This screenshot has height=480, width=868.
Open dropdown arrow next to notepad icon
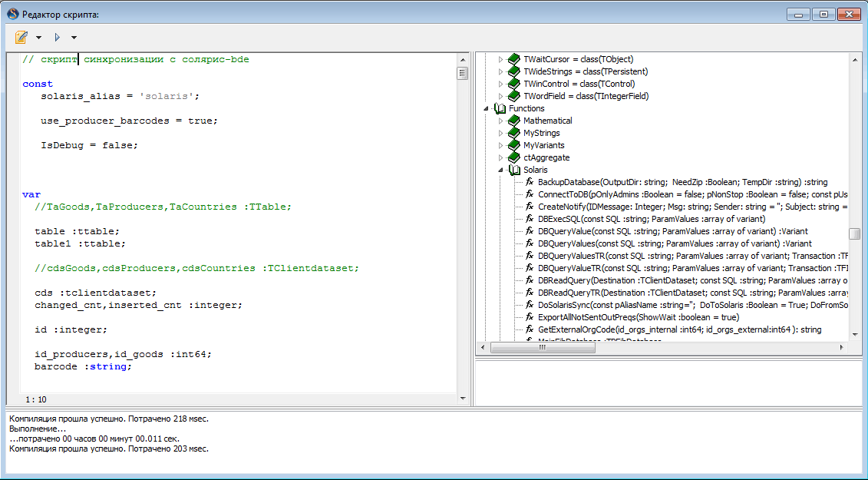click(x=38, y=38)
